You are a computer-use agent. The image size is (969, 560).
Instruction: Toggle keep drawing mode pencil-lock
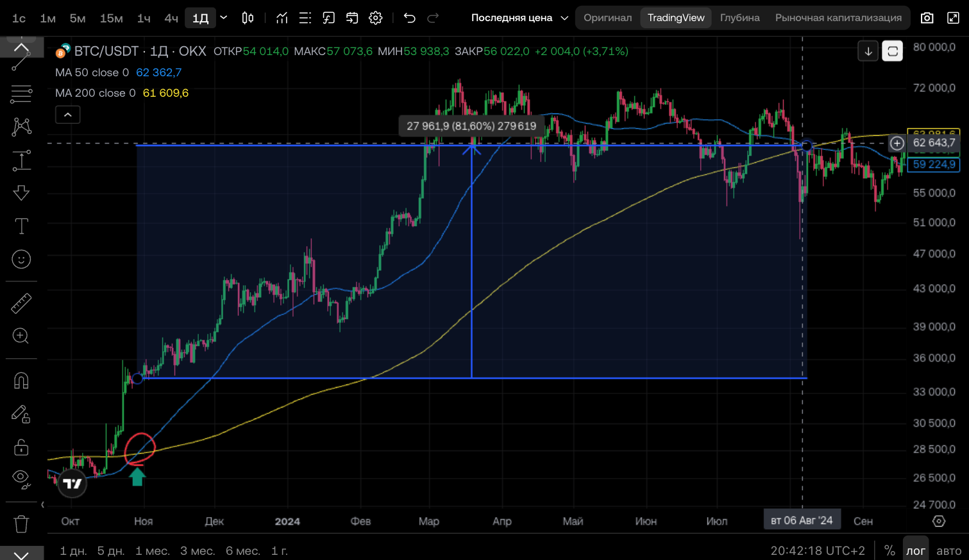point(21,415)
